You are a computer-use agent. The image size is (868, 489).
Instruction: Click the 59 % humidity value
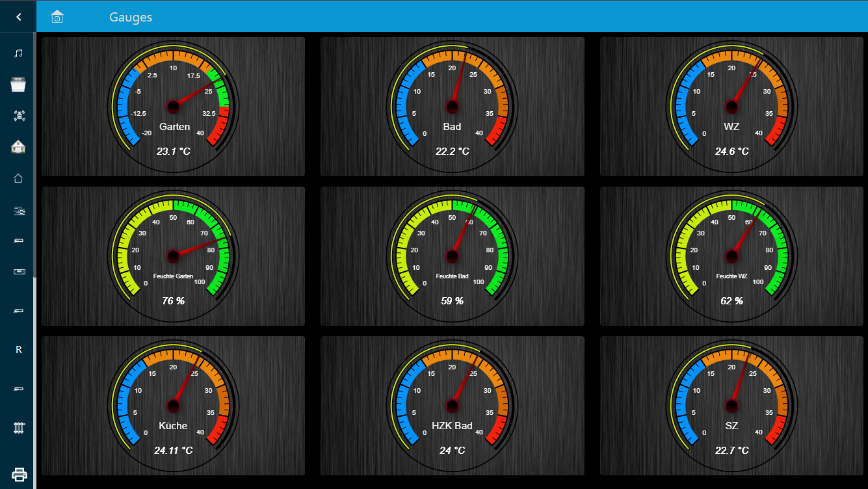coord(453,301)
